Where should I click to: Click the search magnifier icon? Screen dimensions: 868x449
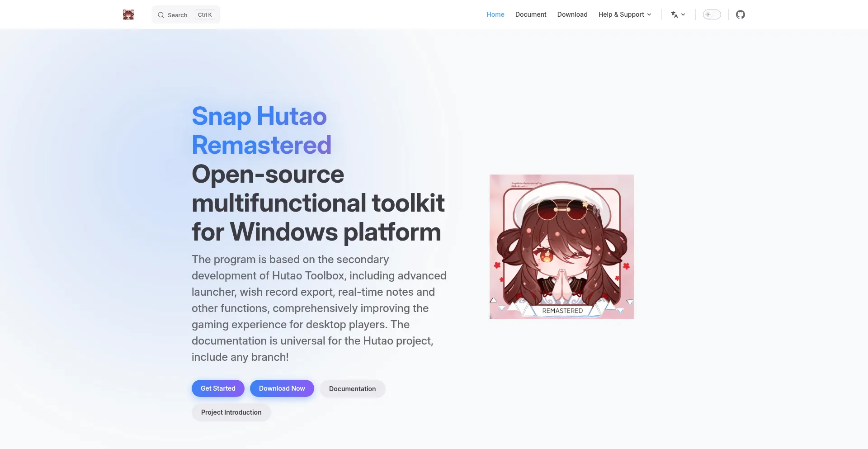pos(160,15)
